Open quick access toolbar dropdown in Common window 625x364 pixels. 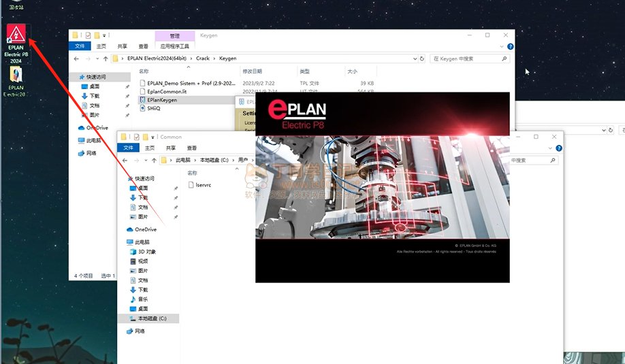pyautogui.click(x=154, y=137)
